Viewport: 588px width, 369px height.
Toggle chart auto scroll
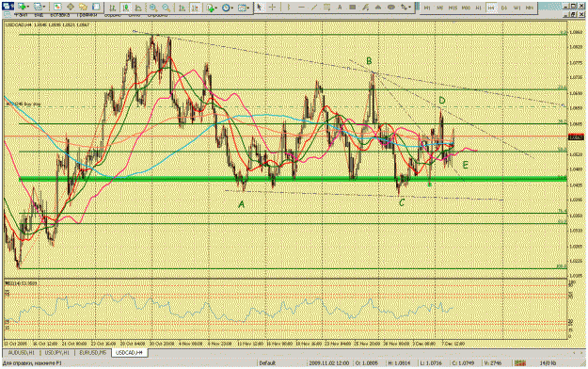[x=183, y=8]
